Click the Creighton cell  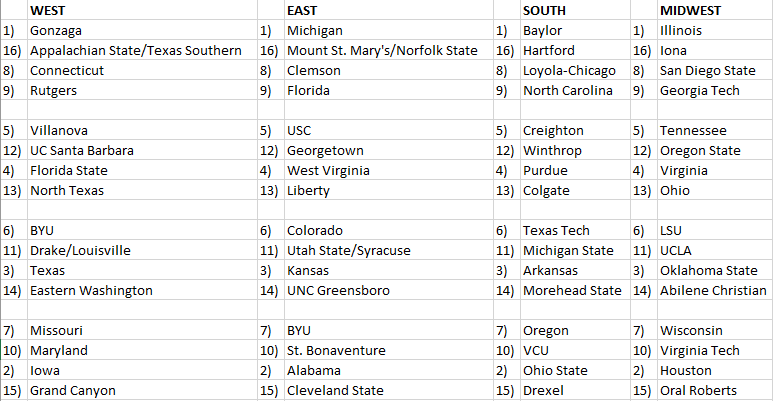(553, 130)
